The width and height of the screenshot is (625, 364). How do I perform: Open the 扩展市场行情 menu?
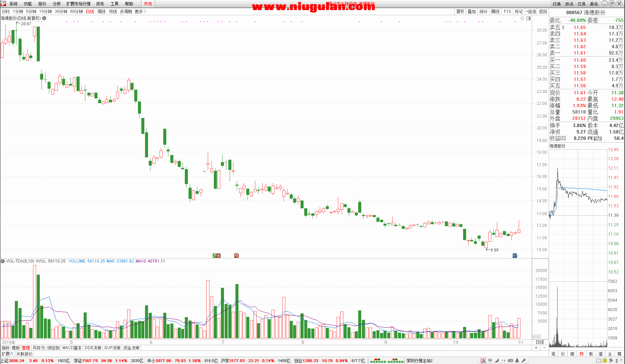pos(78,4)
